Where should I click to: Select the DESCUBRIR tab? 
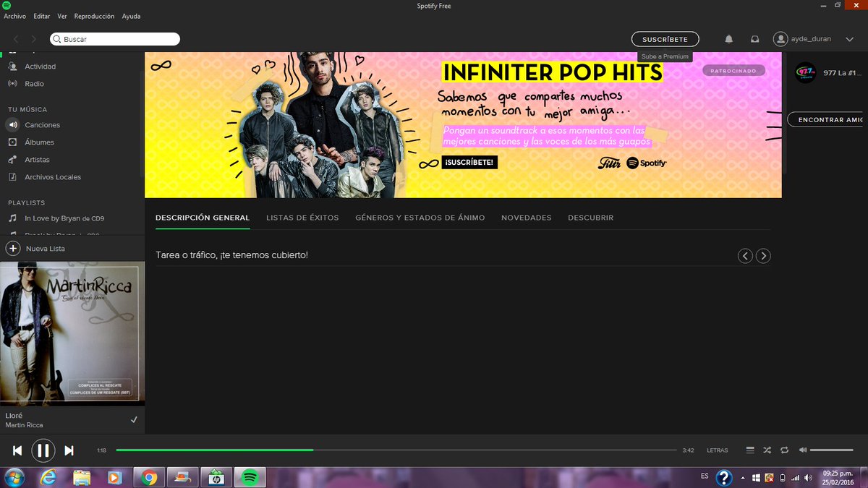click(591, 218)
